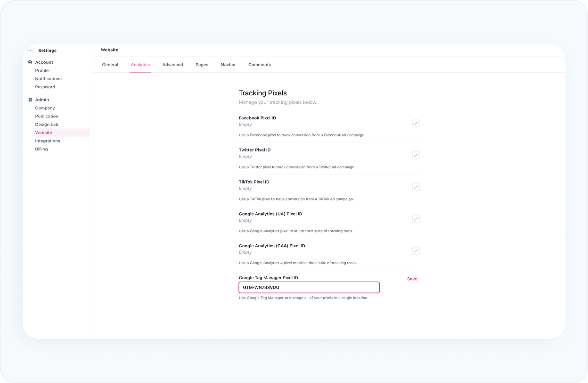The height and width of the screenshot is (383, 588).
Task: Open the Integrations settings page
Action: tap(47, 141)
